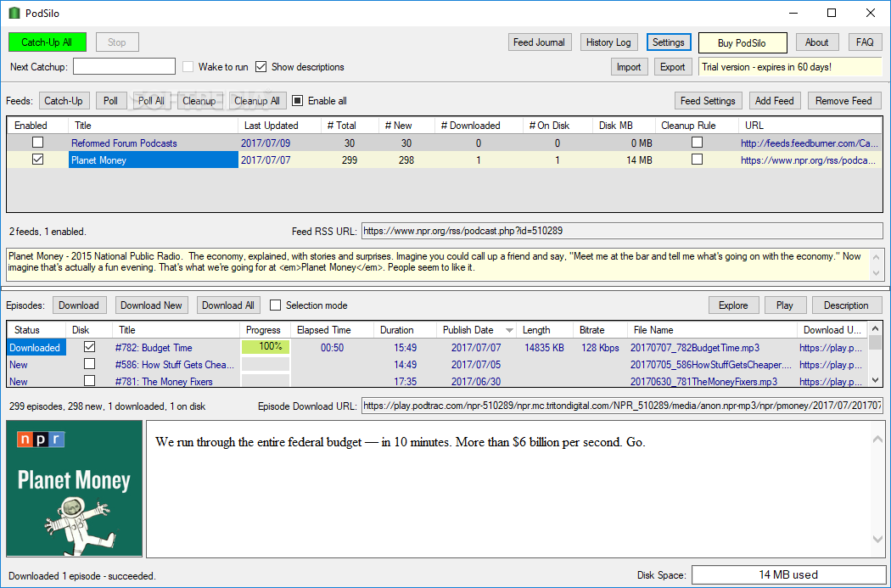This screenshot has height=588, width=891.
Task: Open the Feed Journal
Action: [539, 42]
